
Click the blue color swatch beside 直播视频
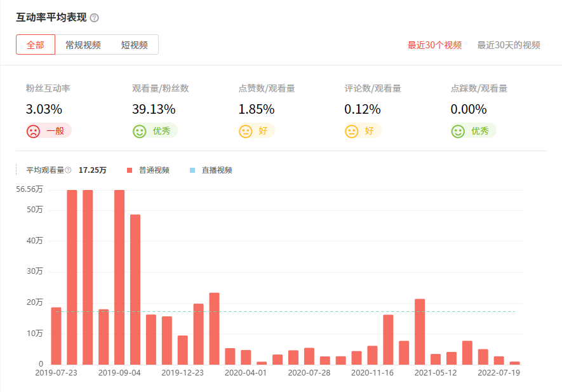(192, 170)
